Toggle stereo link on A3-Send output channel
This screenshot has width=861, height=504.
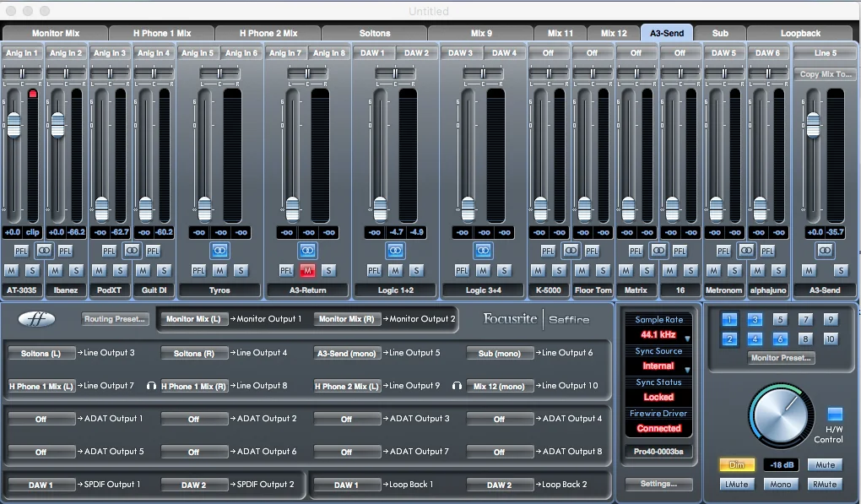(x=825, y=251)
